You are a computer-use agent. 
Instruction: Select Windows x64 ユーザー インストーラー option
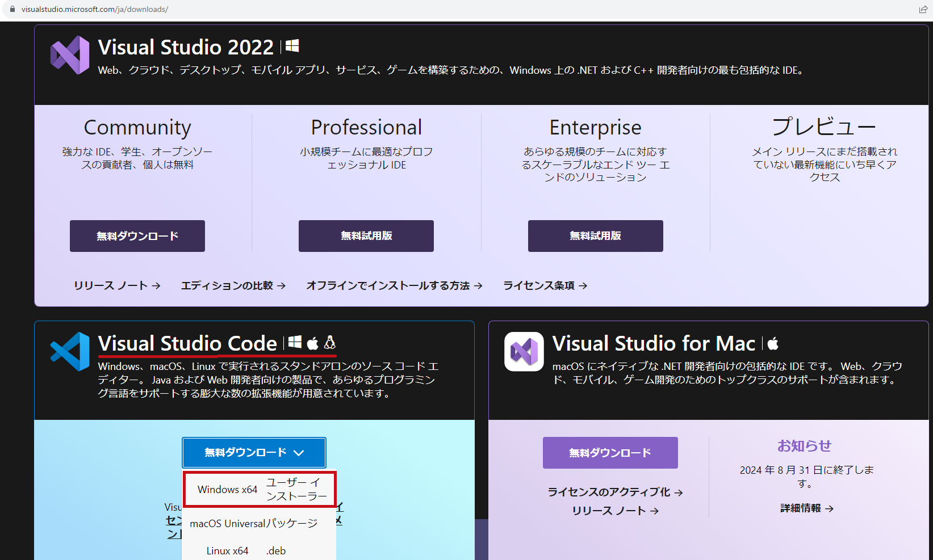point(260,489)
